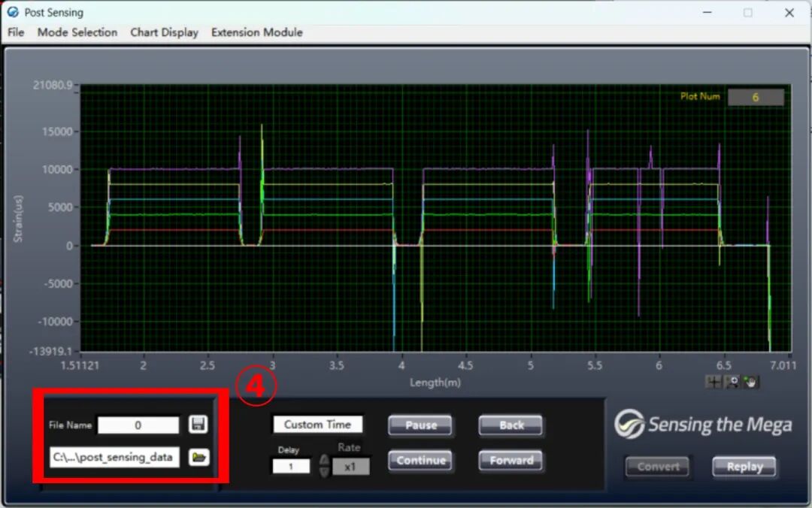812x508 pixels.
Task: Select the crosshair cursor tool below chart
Action: [x=713, y=382]
